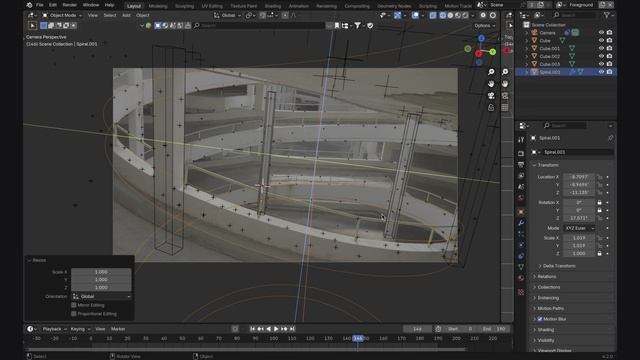Collapse the Transform panel
This screenshot has height=360, width=640.
tap(547, 165)
